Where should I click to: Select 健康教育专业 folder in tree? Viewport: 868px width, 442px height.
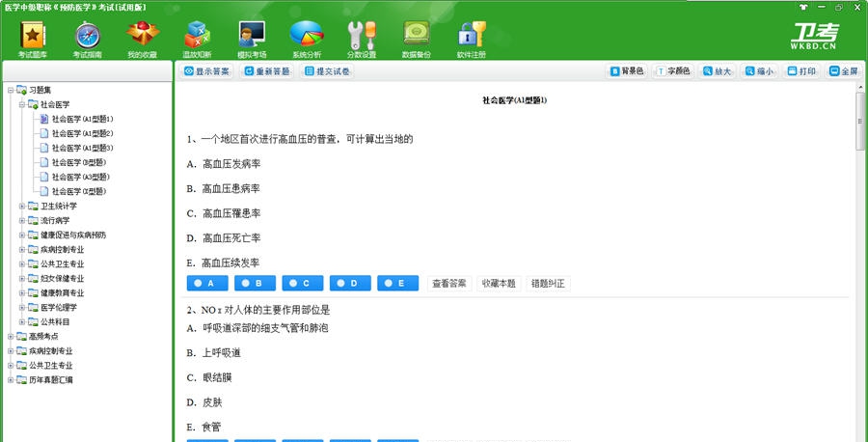[x=62, y=292]
